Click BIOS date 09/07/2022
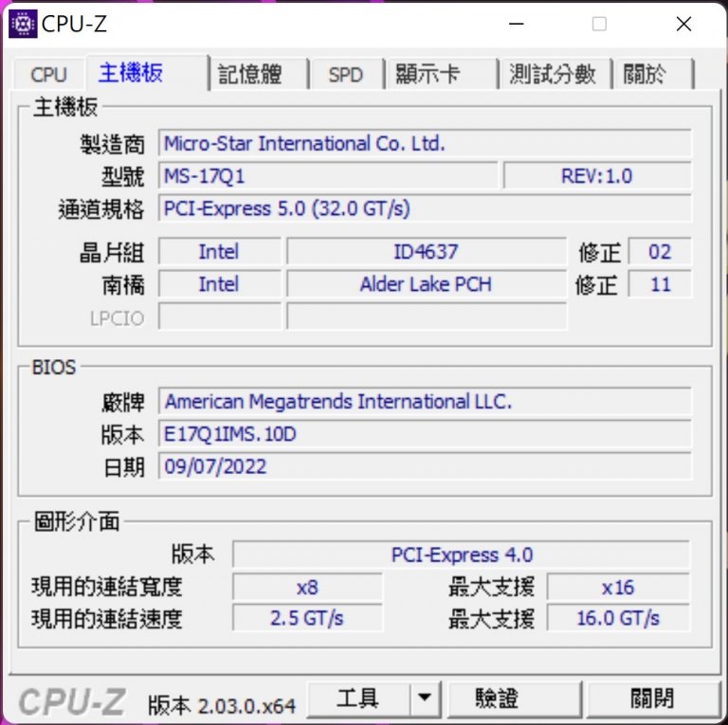The width and height of the screenshot is (728, 725). [x=425, y=466]
